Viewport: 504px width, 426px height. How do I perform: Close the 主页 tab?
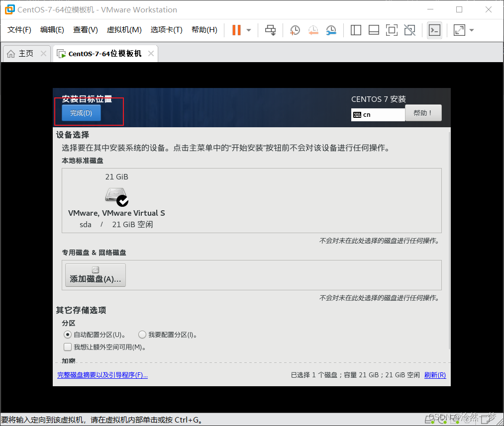pyautogui.click(x=43, y=54)
